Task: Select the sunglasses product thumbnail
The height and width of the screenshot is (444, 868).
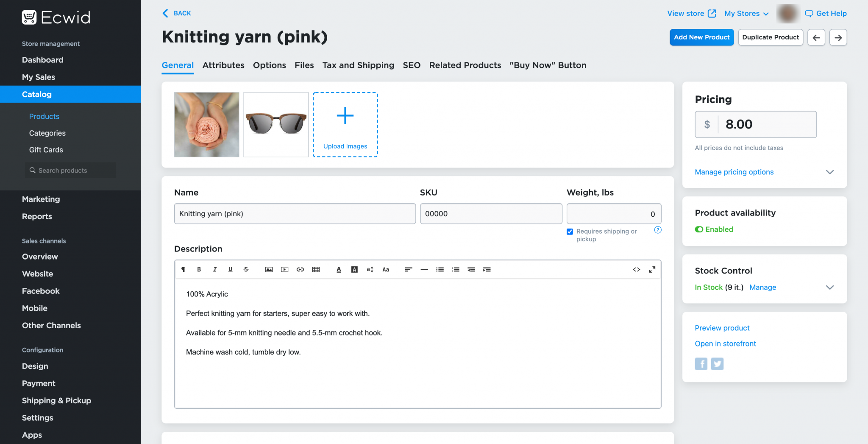Action: (276, 125)
